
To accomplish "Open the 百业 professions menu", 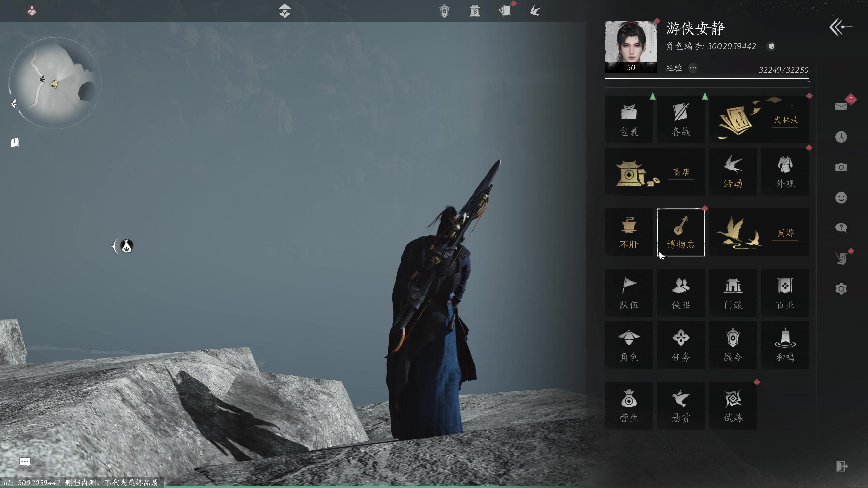I will tap(785, 293).
